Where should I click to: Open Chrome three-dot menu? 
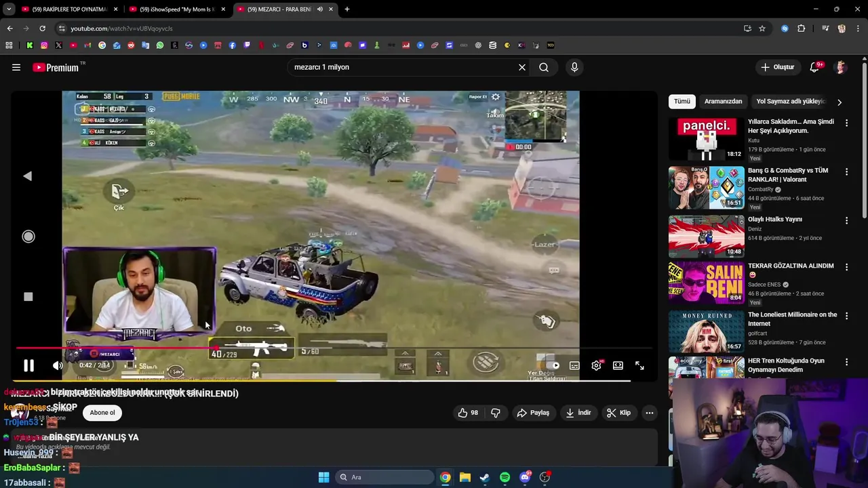(x=858, y=28)
